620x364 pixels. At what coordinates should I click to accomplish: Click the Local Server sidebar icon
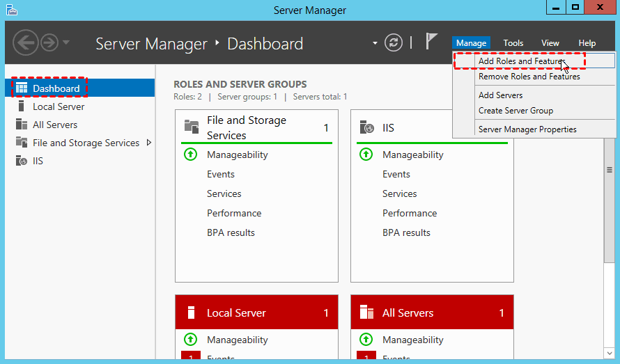[21, 106]
